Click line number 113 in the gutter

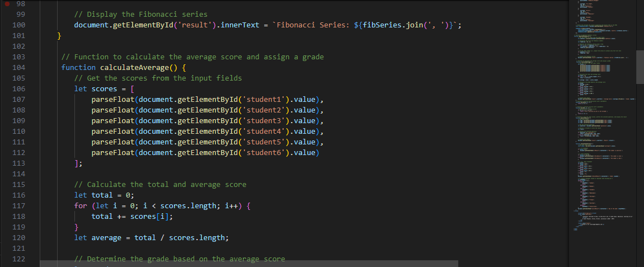tap(19, 163)
